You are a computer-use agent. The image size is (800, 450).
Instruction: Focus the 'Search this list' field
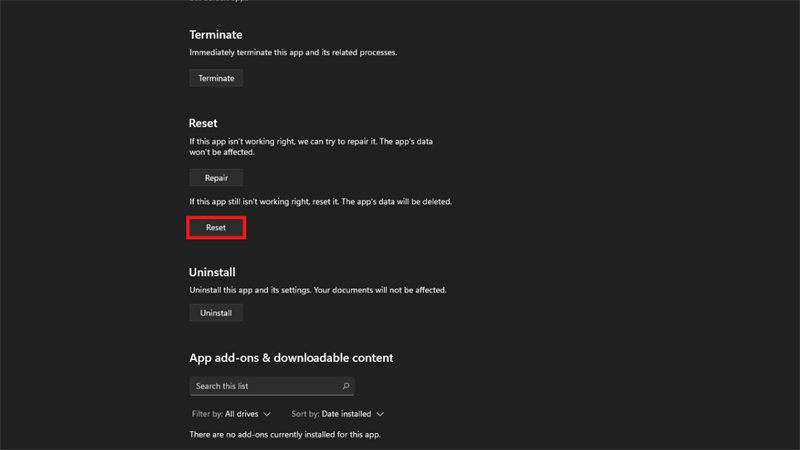[x=262, y=386]
